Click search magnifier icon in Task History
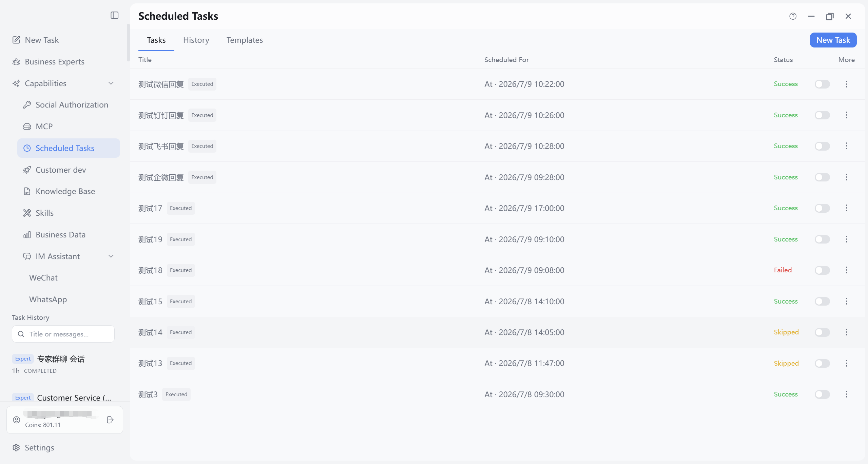The image size is (868, 464). point(21,334)
